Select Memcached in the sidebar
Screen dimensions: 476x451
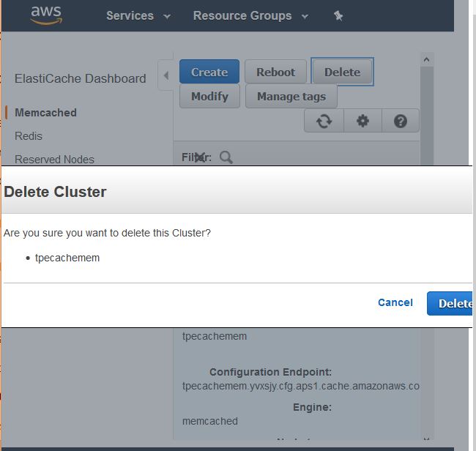tap(45, 113)
